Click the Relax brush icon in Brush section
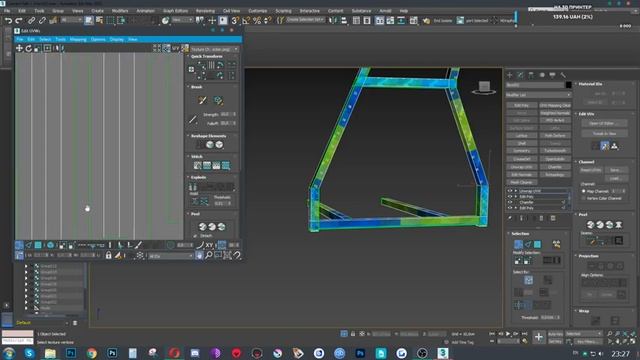Screen dimensions: 640x360 pyautogui.click(x=218, y=100)
